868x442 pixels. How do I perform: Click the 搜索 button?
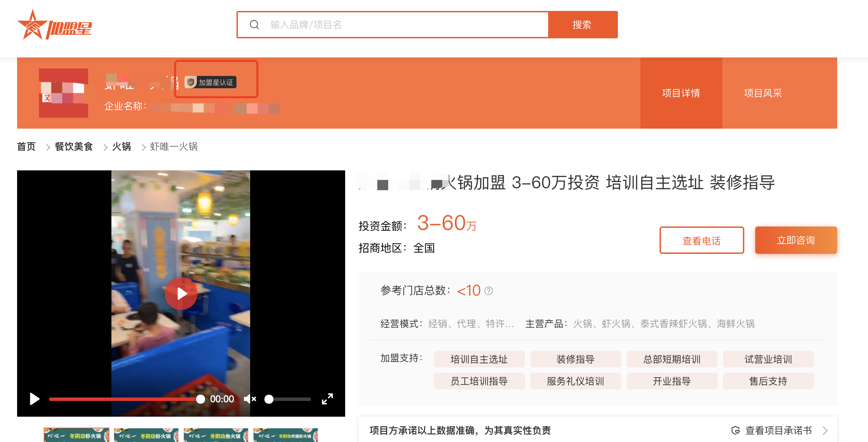click(x=583, y=25)
